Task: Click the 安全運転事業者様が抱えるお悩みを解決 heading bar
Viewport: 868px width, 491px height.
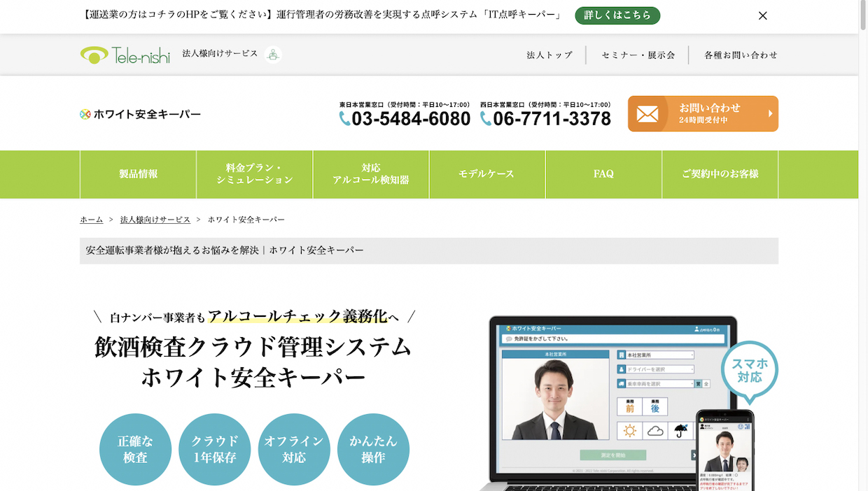Action: pos(429,250)
